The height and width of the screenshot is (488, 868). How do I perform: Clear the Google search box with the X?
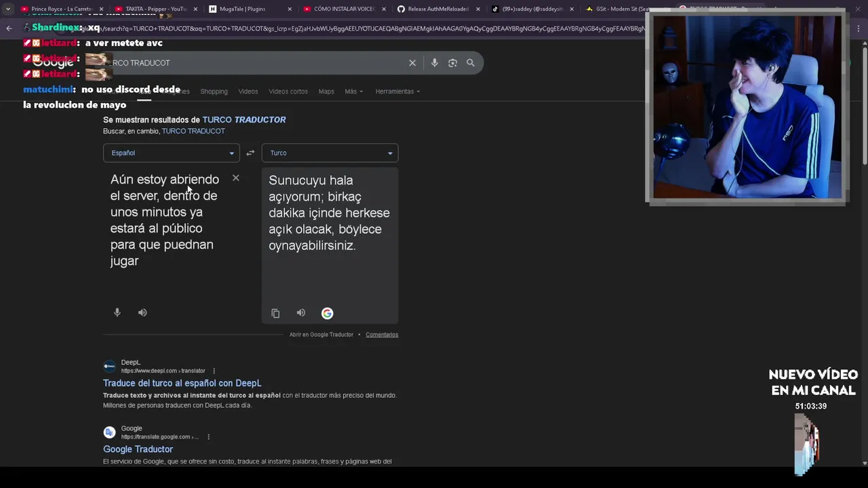412,63
